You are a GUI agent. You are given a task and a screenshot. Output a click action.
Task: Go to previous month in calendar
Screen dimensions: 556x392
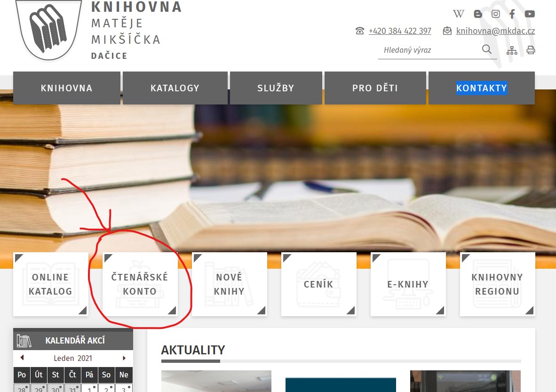[22, 358]
